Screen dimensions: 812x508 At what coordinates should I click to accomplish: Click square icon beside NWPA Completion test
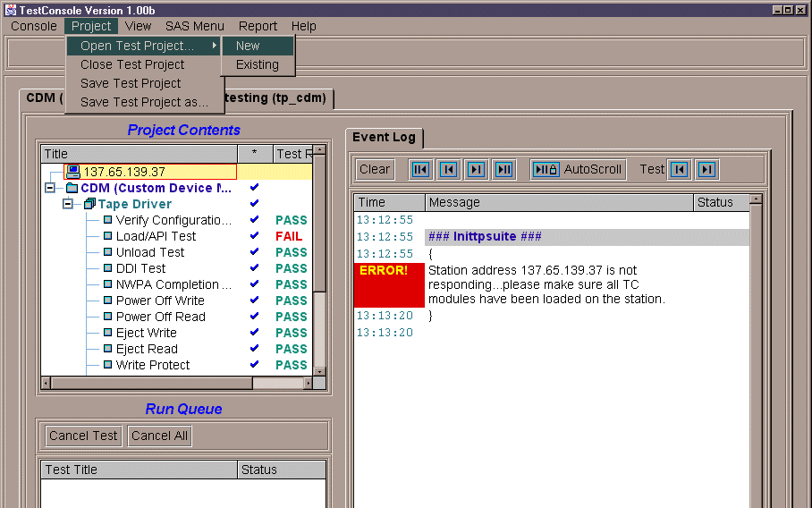(107, 284)
